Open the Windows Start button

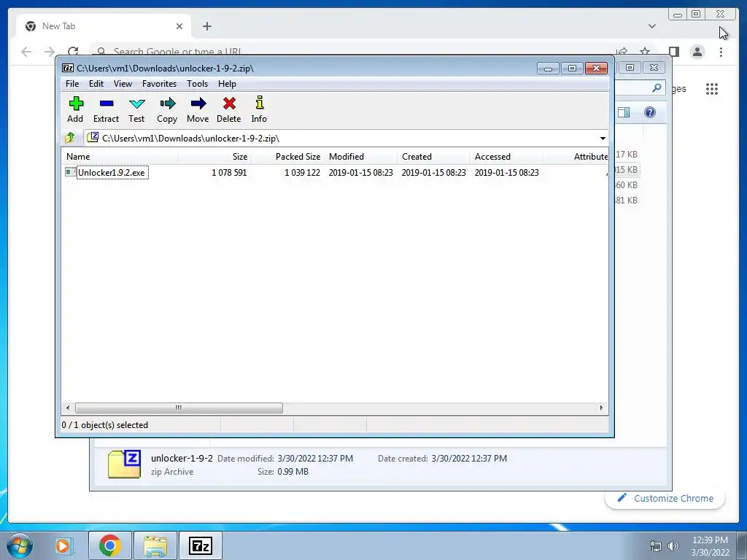(x=19, y=545)
